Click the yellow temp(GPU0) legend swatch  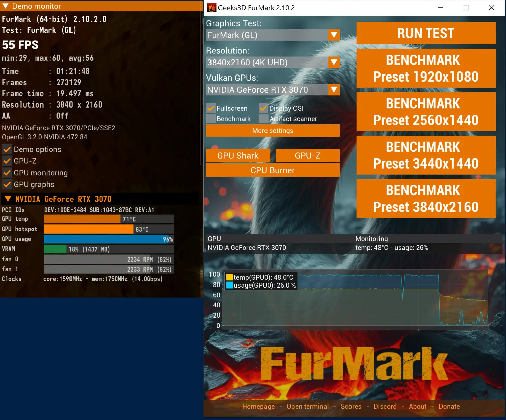pos(230,277)
